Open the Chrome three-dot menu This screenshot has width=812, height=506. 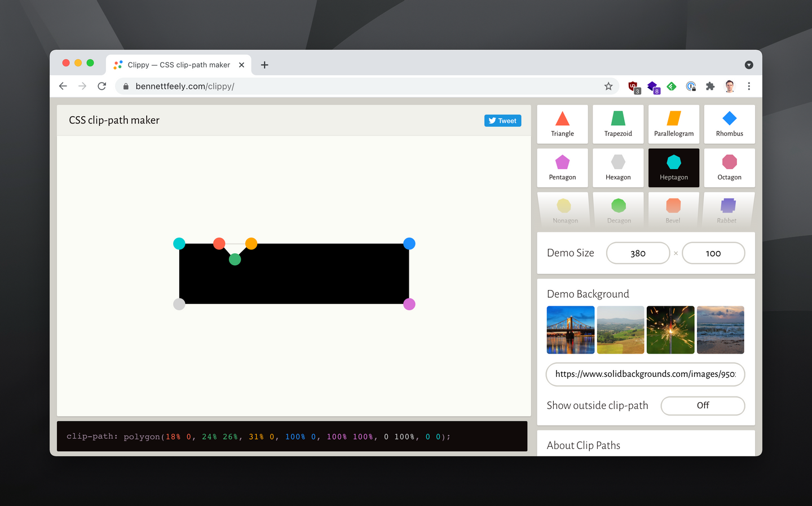point(749,86)
